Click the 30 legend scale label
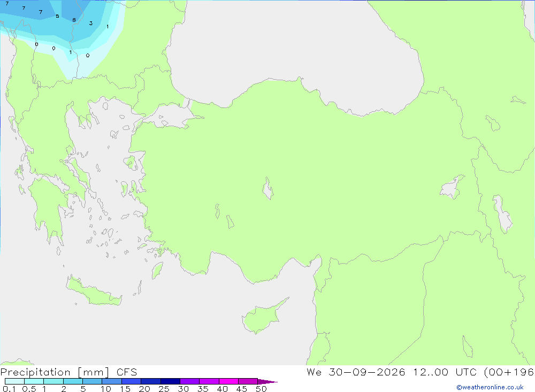 (183, 389)
